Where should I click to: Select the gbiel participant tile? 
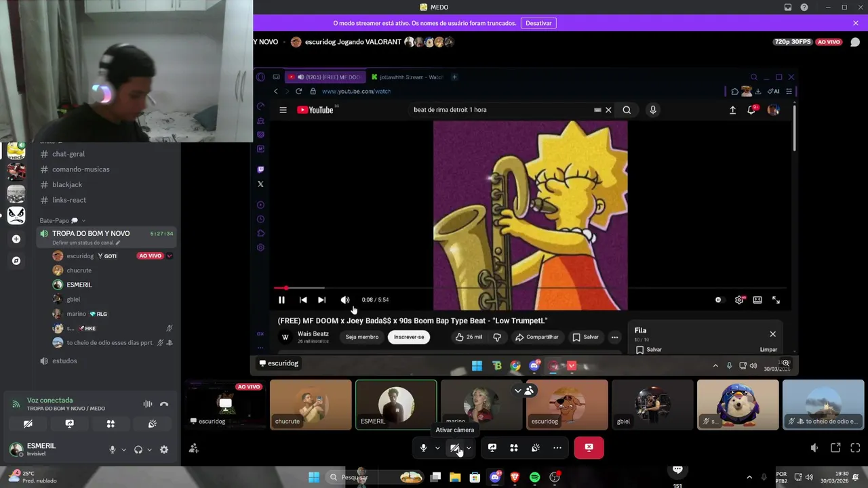click(x=652, y=405)
